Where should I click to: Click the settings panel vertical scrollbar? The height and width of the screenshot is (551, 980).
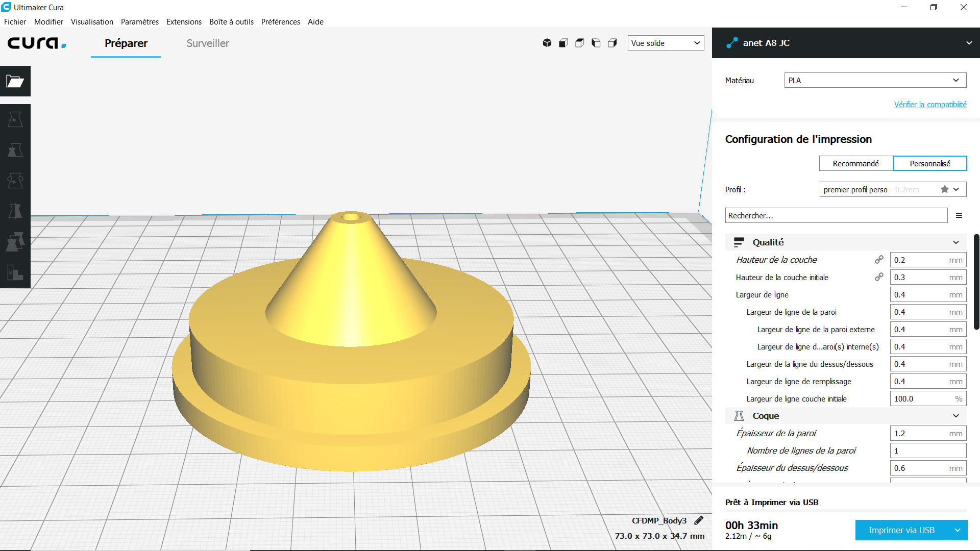pos(976,282)
